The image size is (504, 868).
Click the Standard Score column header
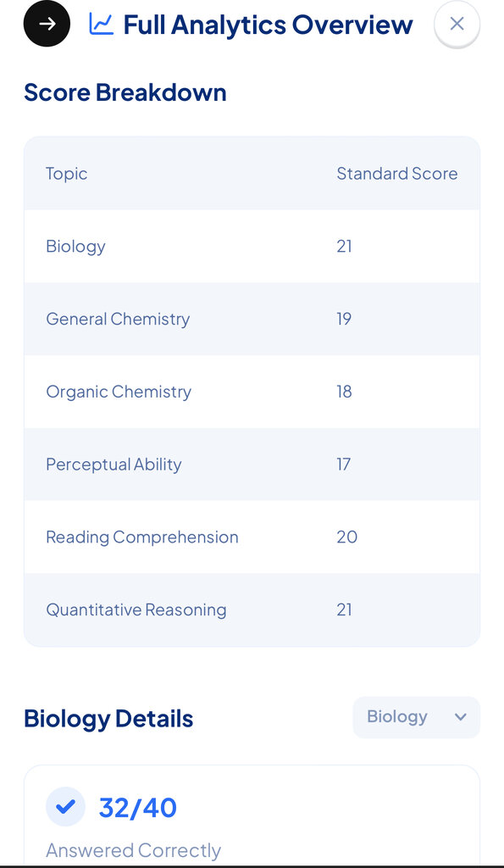coord(397,173)
